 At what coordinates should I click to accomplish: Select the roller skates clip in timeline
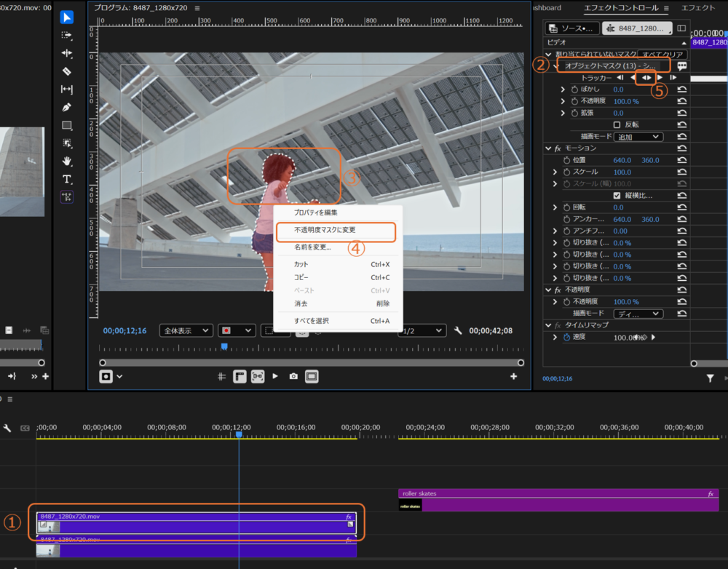[558, 500]
